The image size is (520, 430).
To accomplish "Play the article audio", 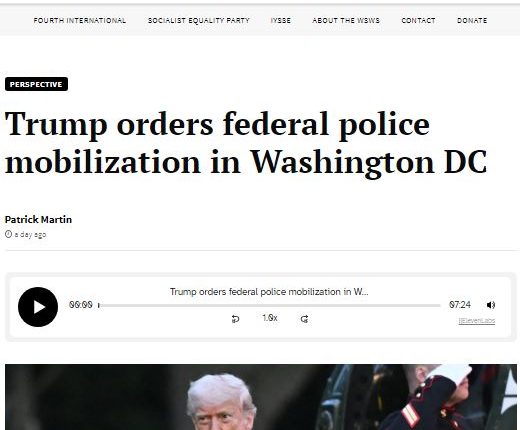I will tap(38, 307).
